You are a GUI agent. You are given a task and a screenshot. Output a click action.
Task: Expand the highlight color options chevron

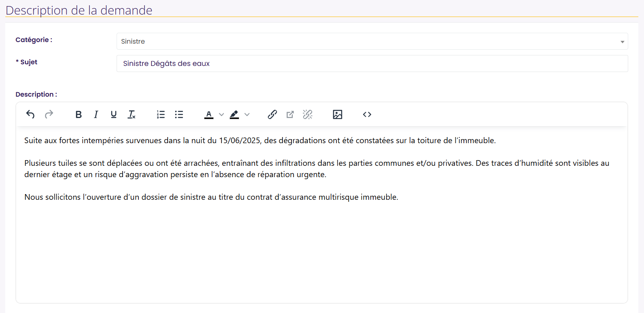[x=247, y=114]
